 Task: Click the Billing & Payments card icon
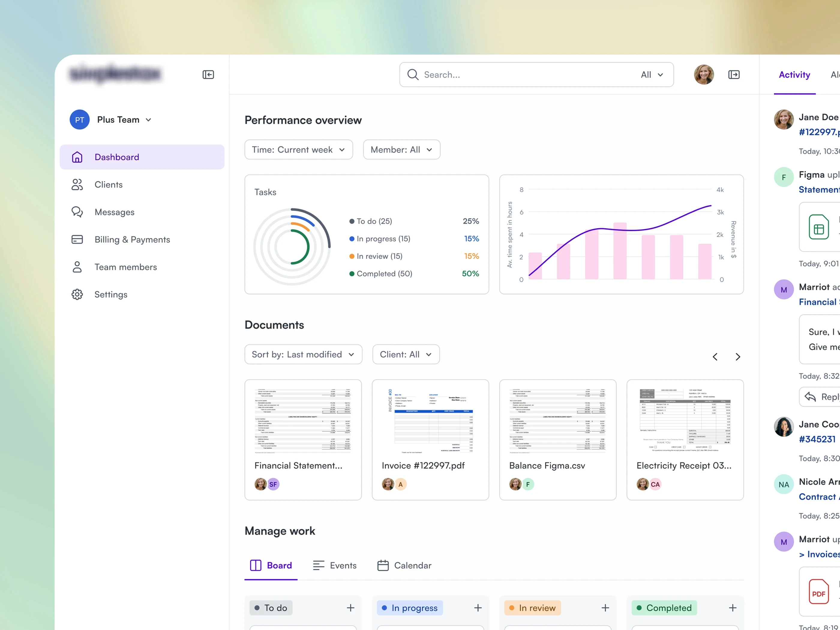click(77, 239)
